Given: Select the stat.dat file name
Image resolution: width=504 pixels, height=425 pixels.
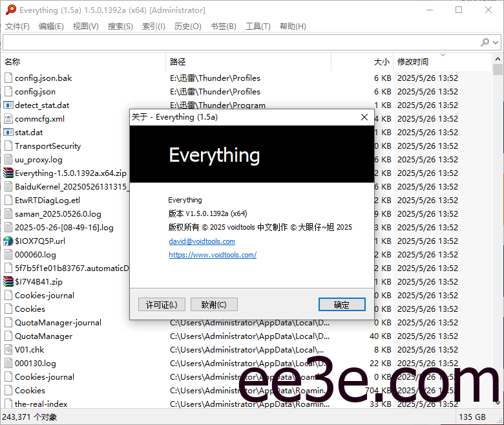Looking at the screenshot, I should tap(28, 132).
